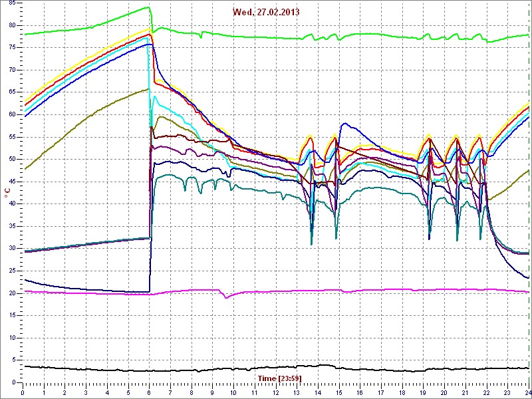The image size is (532, 399).
Task: Select the "60" temperature axis label
Action: pos(12,114)
